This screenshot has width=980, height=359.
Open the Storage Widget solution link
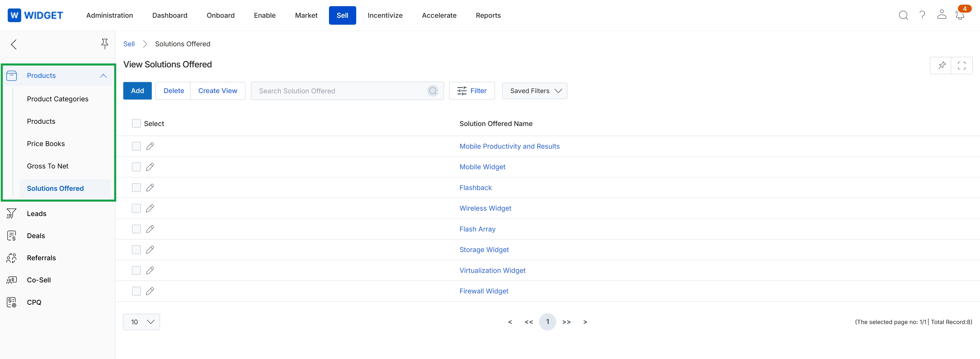[x=484, y=250]
